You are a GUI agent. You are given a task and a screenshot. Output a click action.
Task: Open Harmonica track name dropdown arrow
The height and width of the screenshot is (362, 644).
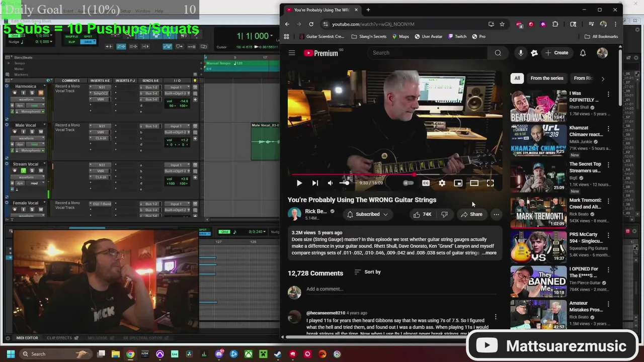coord(44,86)
